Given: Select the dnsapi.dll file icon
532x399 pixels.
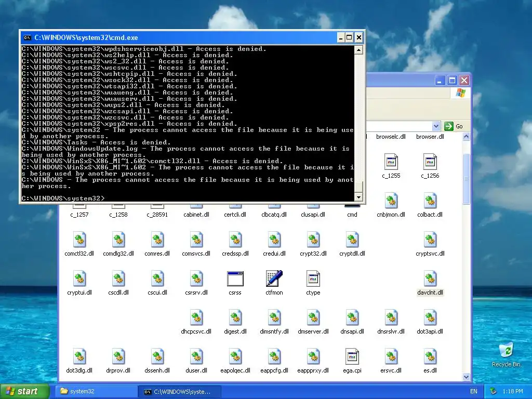Looking at the screenshot, I should coord(352,317).
